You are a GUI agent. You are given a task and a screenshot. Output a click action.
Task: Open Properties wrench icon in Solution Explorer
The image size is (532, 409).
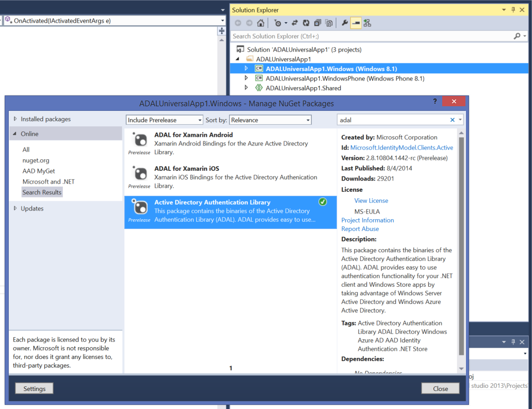tap(345, 23)
